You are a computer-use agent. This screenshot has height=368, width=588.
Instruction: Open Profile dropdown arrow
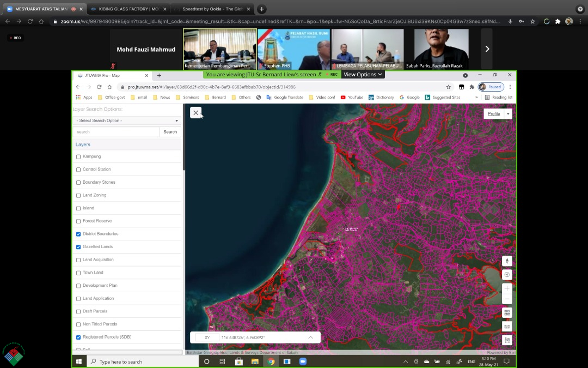pos(508,114)
